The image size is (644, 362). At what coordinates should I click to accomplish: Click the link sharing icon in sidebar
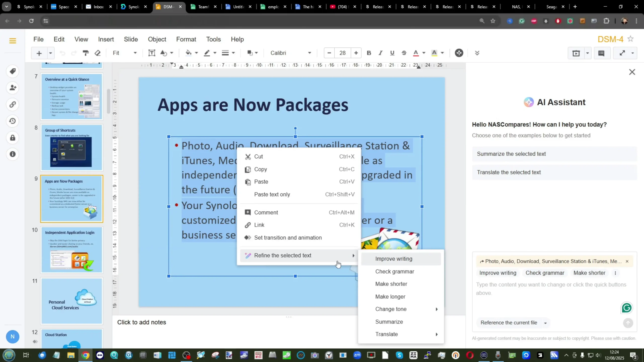point(13,104)
